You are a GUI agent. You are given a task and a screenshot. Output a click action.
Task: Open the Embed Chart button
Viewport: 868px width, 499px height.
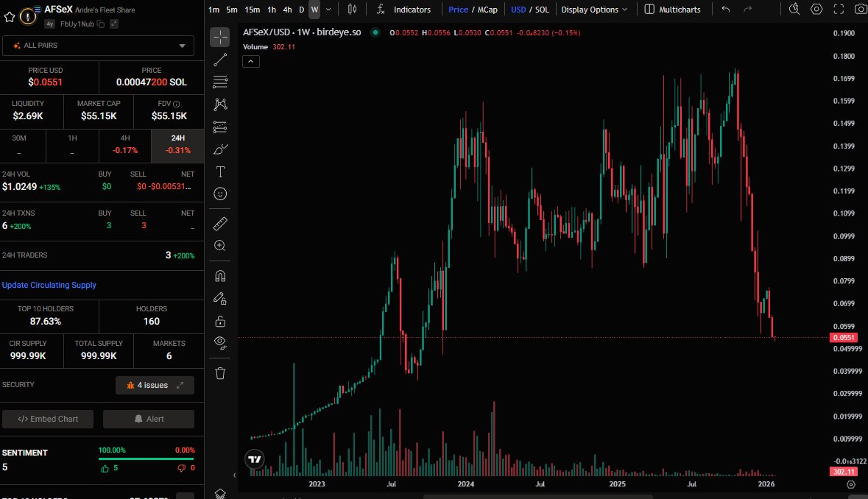(48, 419)
